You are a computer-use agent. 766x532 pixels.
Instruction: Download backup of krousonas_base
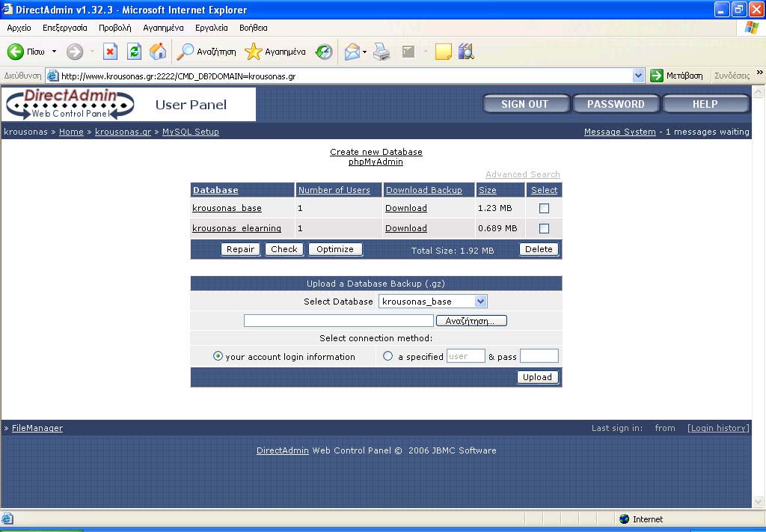click(x=406, y=208)
